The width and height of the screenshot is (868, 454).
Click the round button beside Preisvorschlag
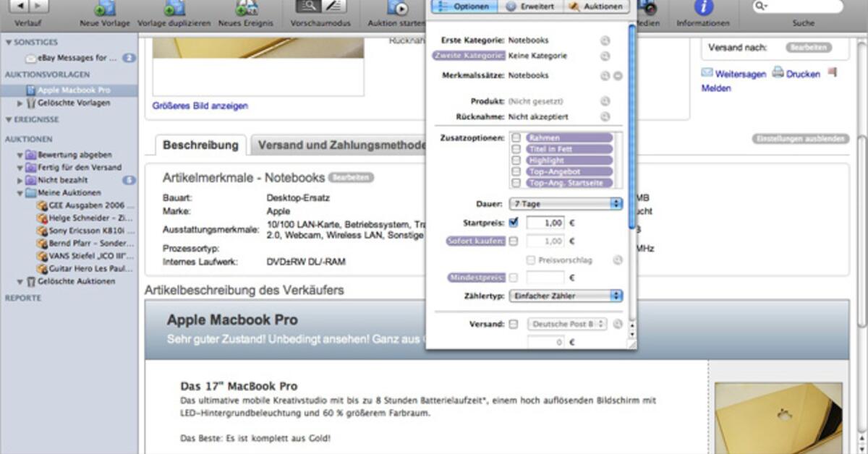click(617, 260)
